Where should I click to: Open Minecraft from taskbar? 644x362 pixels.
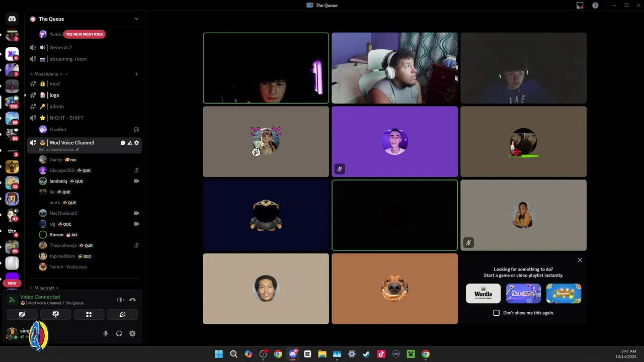(411, 354)
